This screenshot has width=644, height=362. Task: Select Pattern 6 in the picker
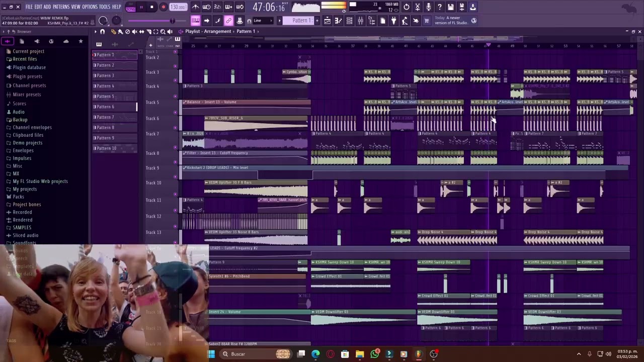pos(115,107)
